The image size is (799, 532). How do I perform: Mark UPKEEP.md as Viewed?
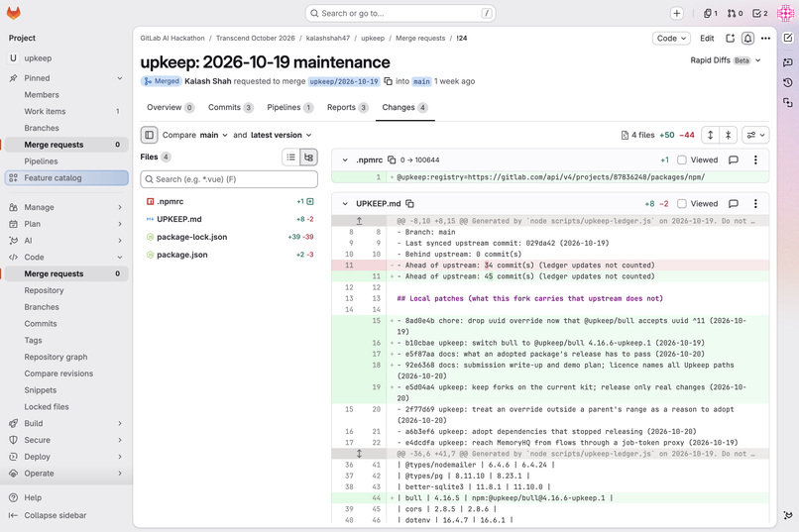coord(682,204)
